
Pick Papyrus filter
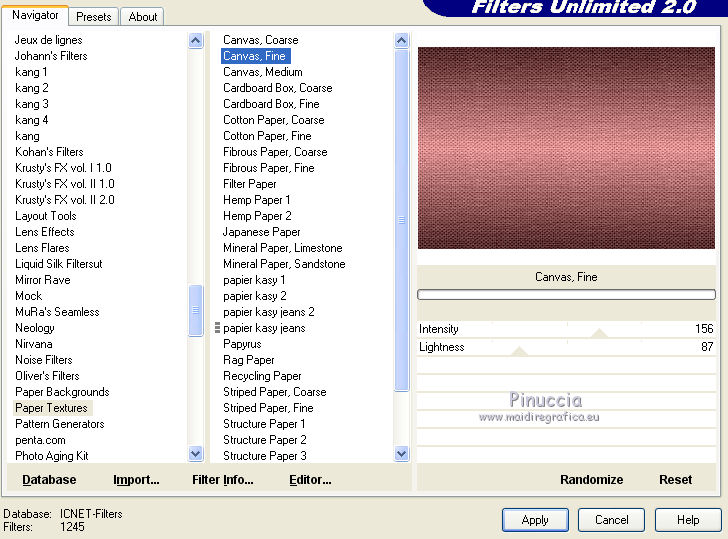pyautogui.click(x=242, y=344)
